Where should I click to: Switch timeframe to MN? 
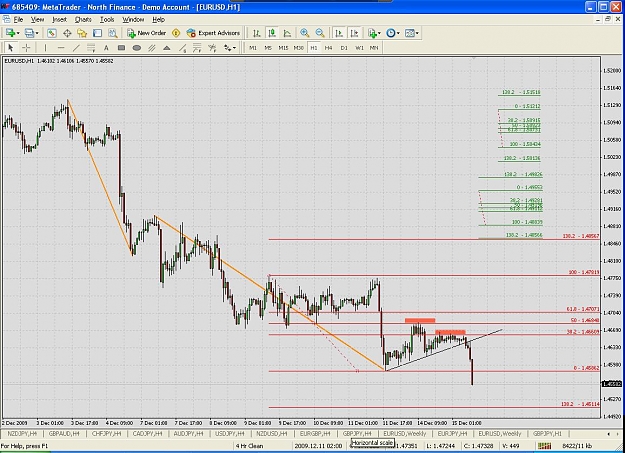(374, 48)
